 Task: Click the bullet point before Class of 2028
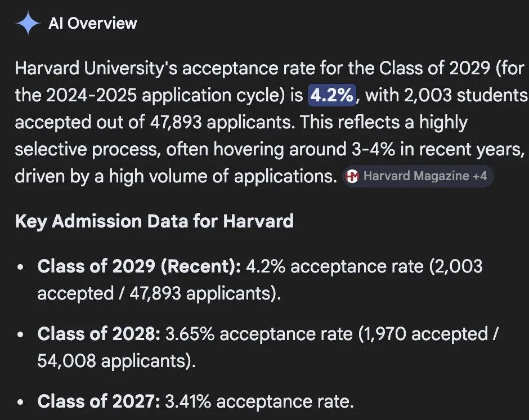[20, 335]
